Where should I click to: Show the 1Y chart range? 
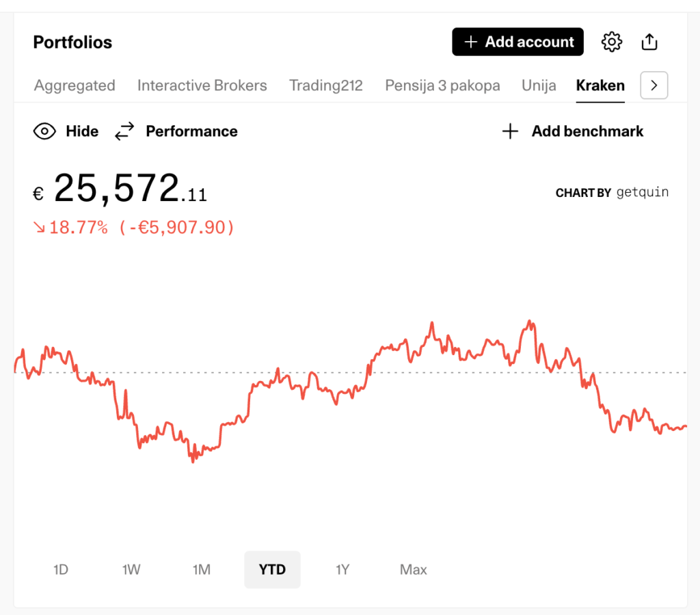(342, 569)
